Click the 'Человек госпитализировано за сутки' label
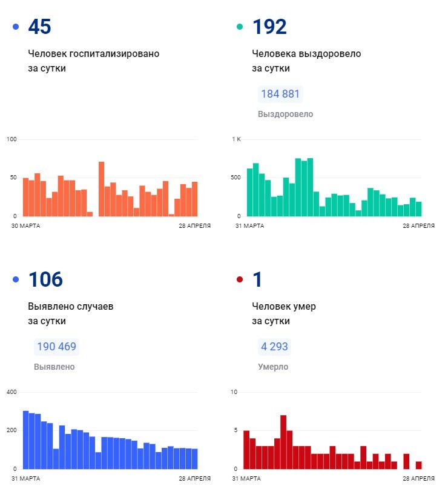This screenshot has height=500, width=448. 93,61
